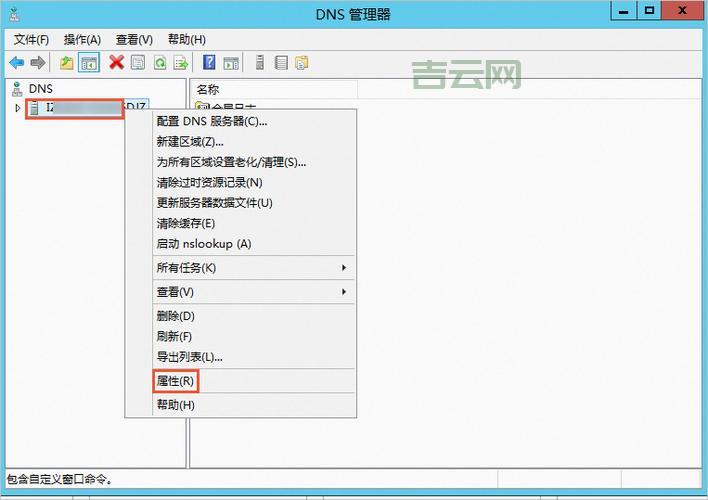708x500 pixels.
Task: Choose 清除缓存(E) from context menu
Action: click(x=254, y=223)
